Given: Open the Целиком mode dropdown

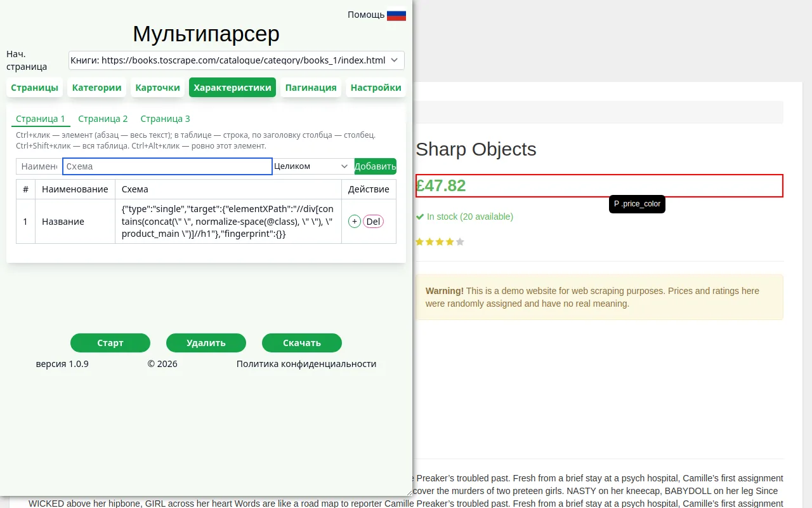Looking at the screenshot, I should tap(313, 166).
